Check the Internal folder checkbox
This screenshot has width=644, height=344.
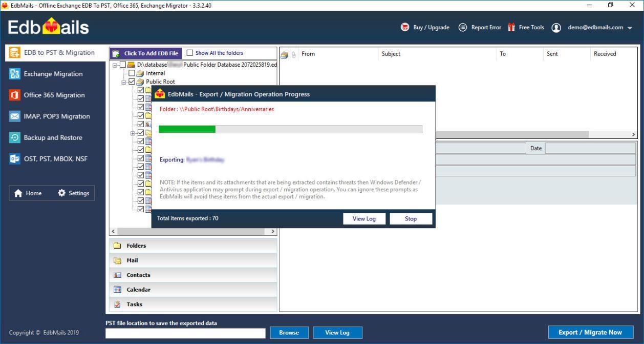point(132,73)
